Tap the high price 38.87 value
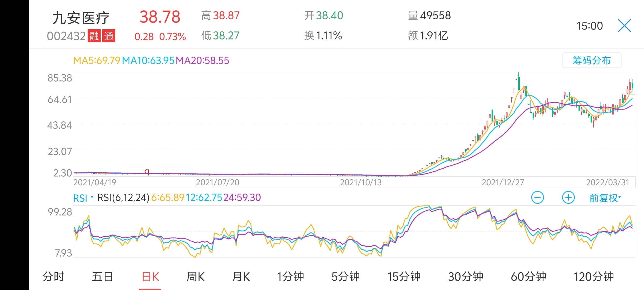This screenshot has width=644, height=290. 226,16
